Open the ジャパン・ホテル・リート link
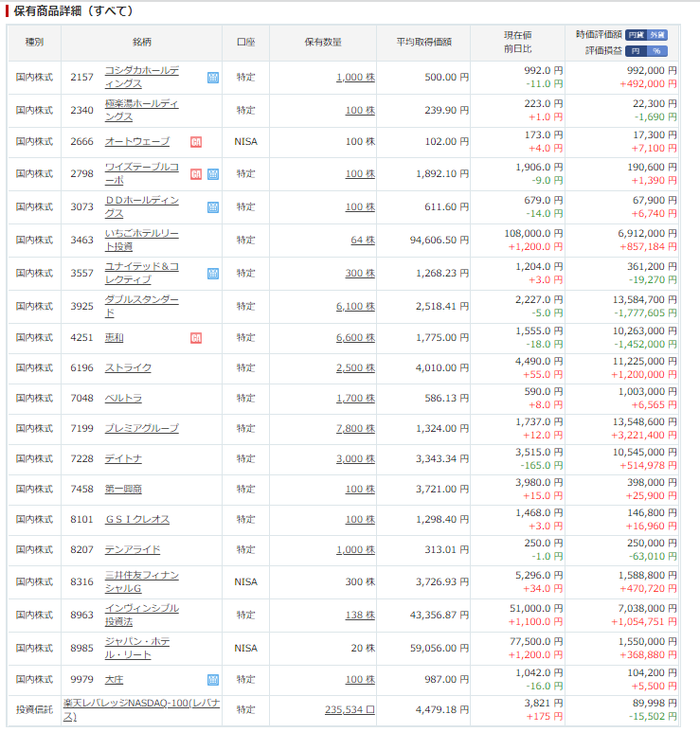The height and width of the screenshot is (732, 700). click(137, 649)
